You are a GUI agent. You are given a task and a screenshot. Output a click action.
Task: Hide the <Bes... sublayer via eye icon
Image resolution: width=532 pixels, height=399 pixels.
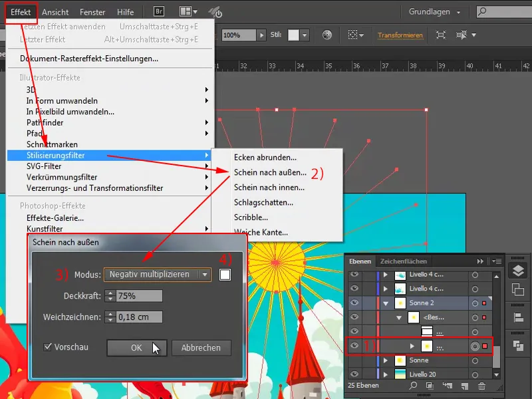click(x=354, y=317)
